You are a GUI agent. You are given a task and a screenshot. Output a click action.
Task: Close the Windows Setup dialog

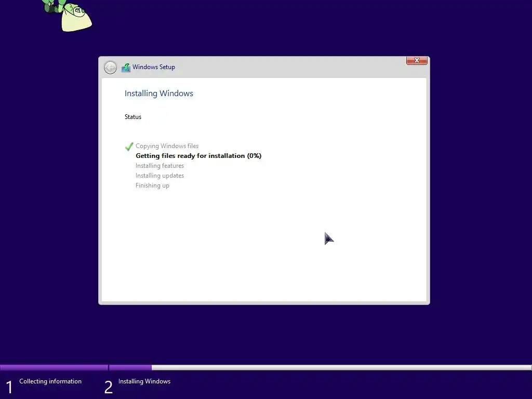(x=417, y=60)
